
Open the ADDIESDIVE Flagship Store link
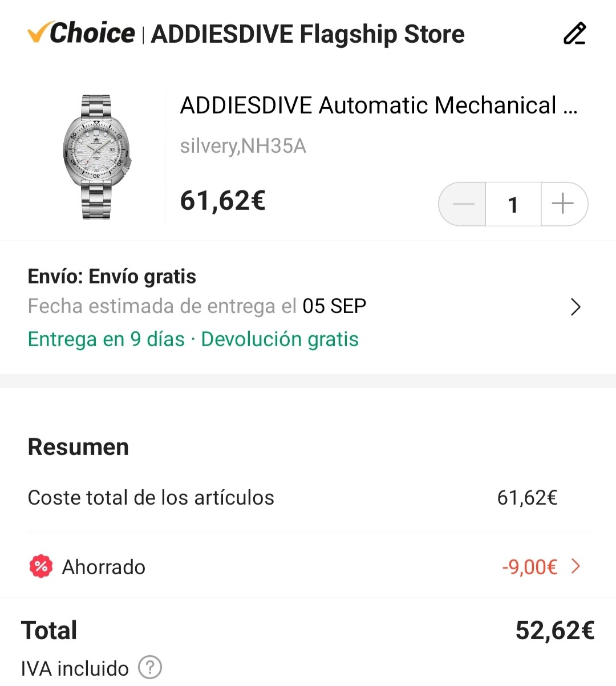tap(307, 34)
